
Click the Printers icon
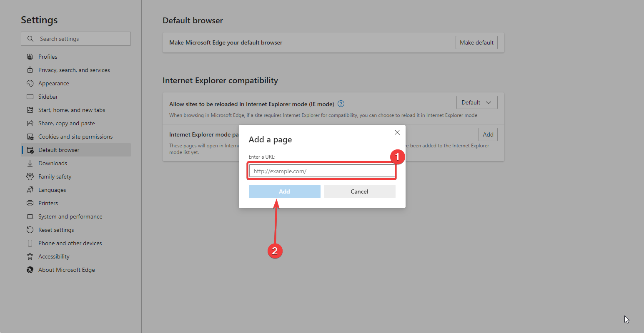click(x=30, y=203)
